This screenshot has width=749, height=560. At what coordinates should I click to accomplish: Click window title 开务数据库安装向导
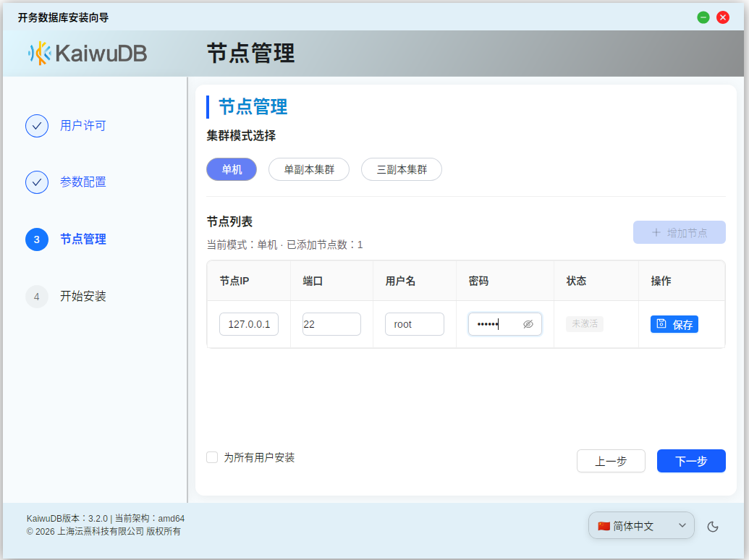point(64,17)
